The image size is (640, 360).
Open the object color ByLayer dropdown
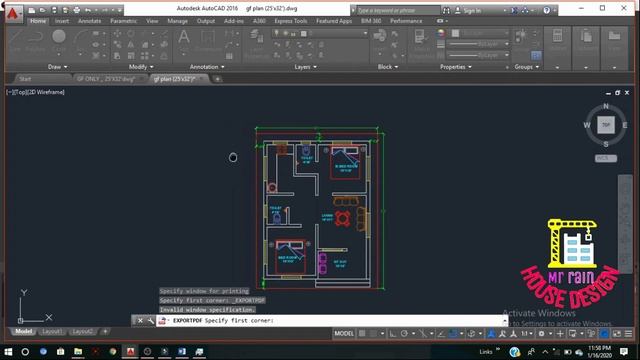pos(480,33)
